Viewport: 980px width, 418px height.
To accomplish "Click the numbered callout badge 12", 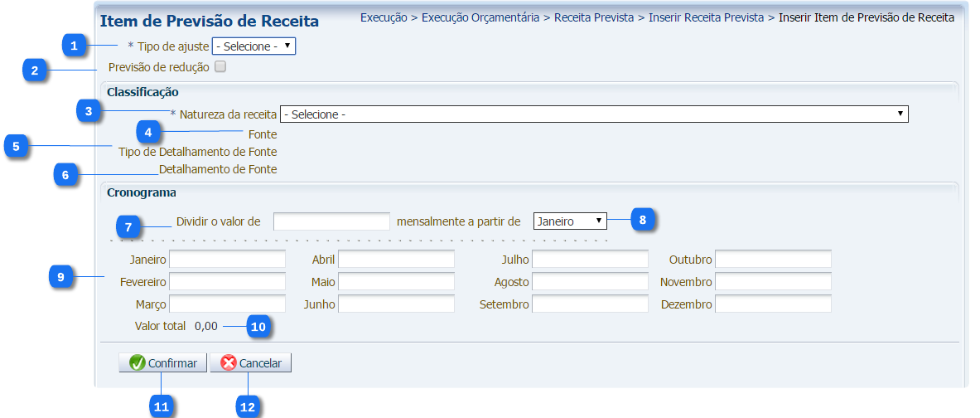I will coord(247,406).
